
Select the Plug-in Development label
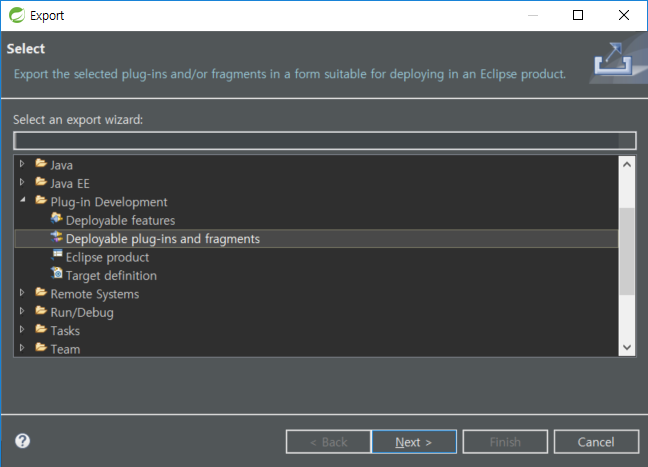pyautogui.click(x=109, y=202)
